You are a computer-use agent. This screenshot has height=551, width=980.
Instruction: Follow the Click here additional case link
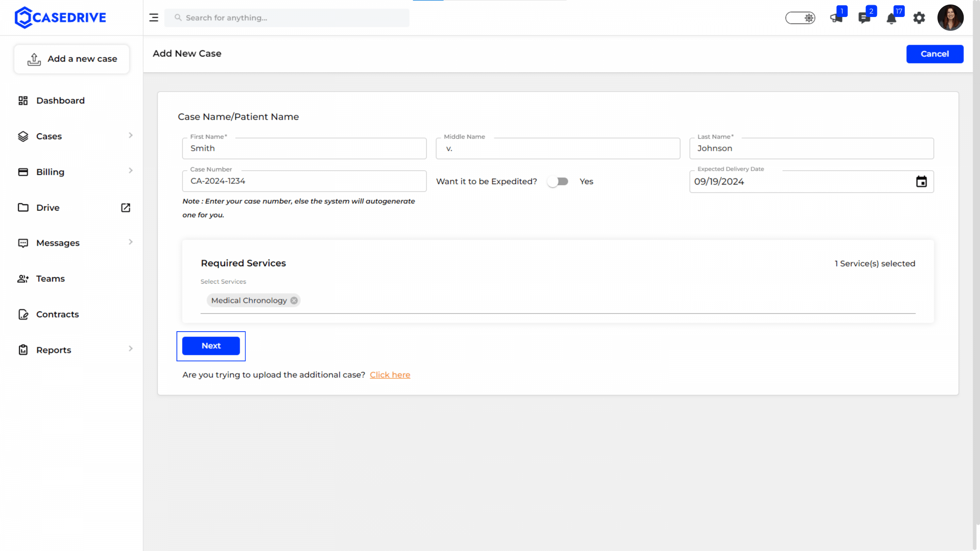pos(390,375)
